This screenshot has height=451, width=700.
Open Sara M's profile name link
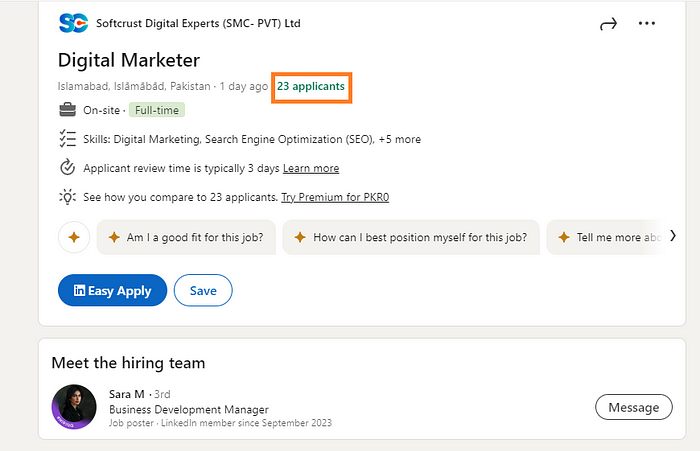click(x=127, y=394)
